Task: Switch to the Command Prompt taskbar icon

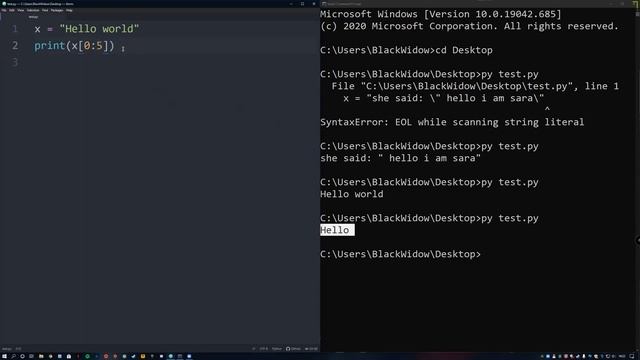Action: 180,356
